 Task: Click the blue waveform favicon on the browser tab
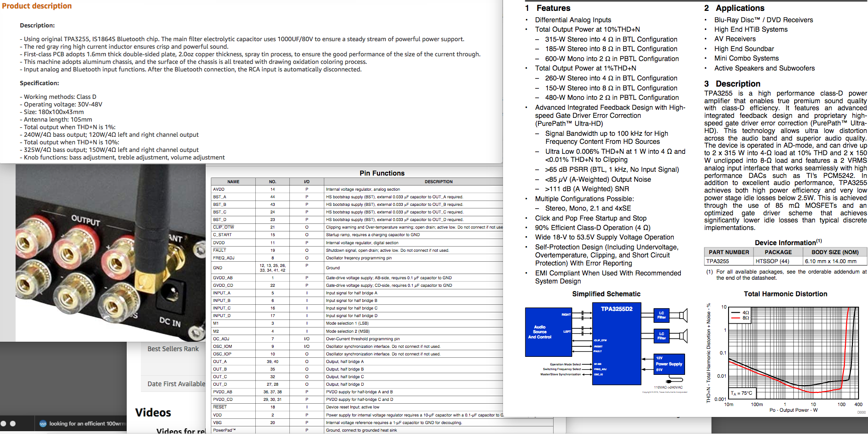[x=43, y=424]
